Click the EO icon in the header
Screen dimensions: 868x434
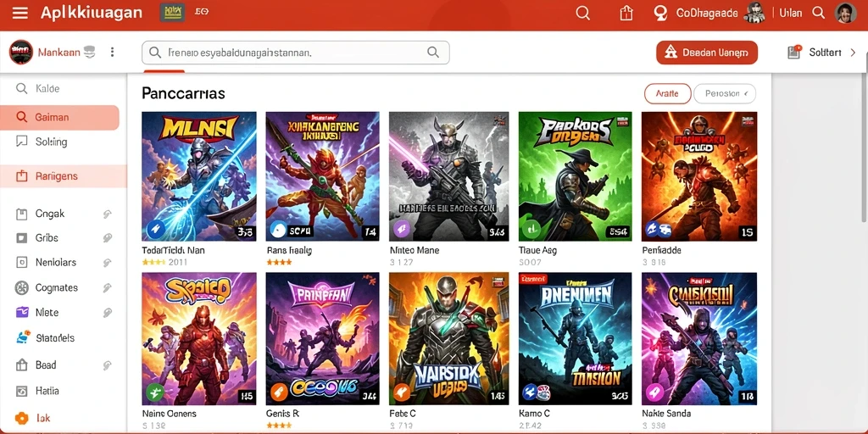tap(202, 12)
